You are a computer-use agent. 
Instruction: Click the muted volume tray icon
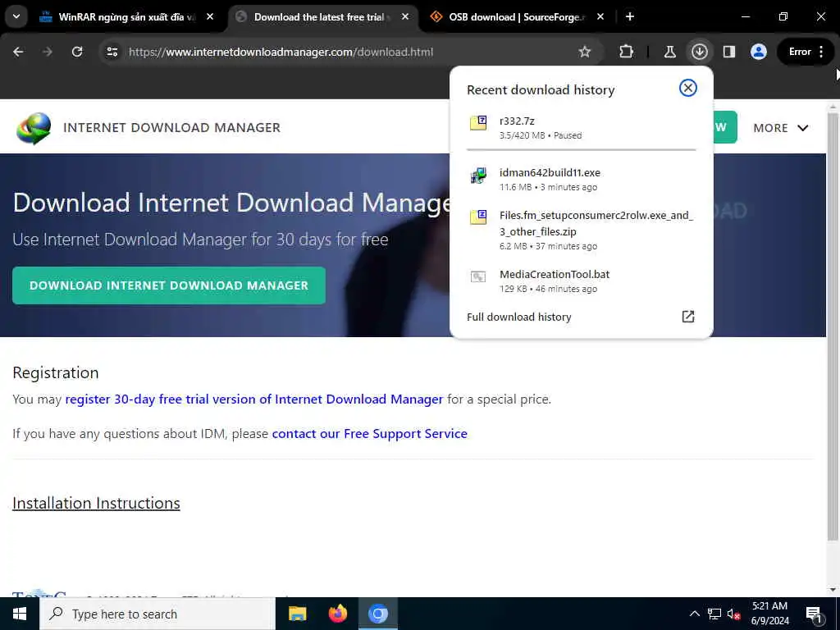734,614
